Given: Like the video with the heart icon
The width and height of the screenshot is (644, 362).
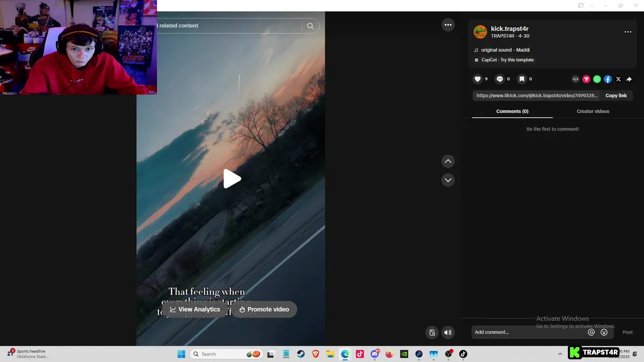Looking at the screenshot, I should (x=477, y=79).
